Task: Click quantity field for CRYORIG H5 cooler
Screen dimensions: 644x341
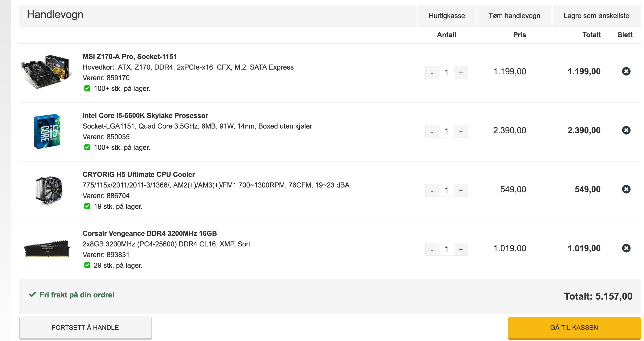Action: tap(447, 190)
